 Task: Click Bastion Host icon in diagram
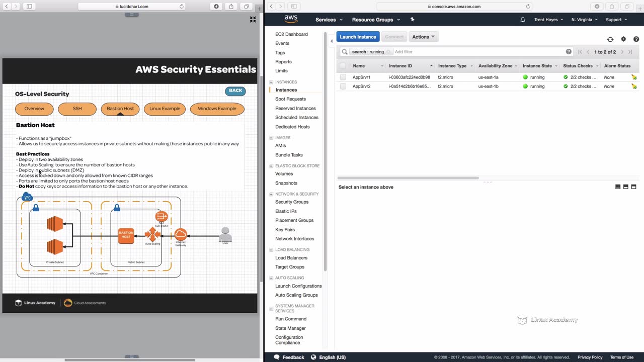pos(126,236)
